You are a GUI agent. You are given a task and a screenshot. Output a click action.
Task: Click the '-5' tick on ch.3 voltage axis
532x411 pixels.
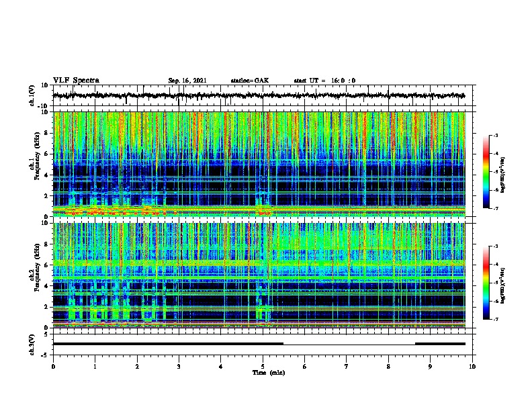[45, 355]
